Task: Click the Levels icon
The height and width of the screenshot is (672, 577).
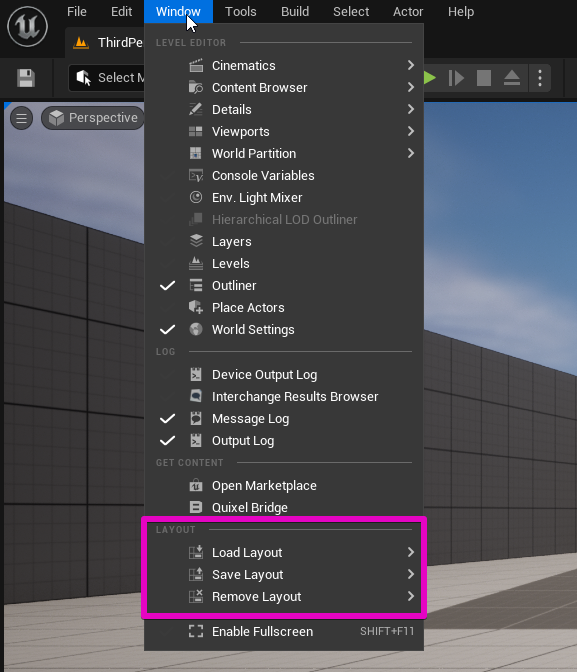Action: (196, 263)
